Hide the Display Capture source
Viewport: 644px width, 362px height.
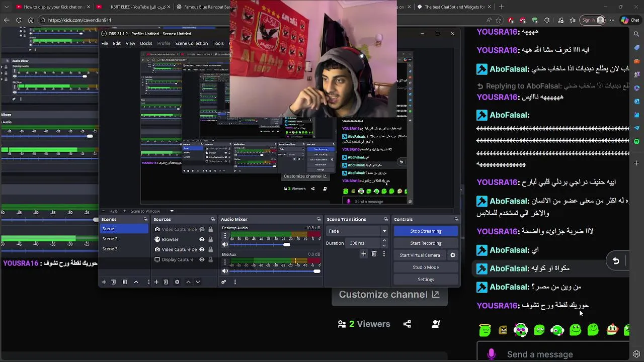(202, 260)
